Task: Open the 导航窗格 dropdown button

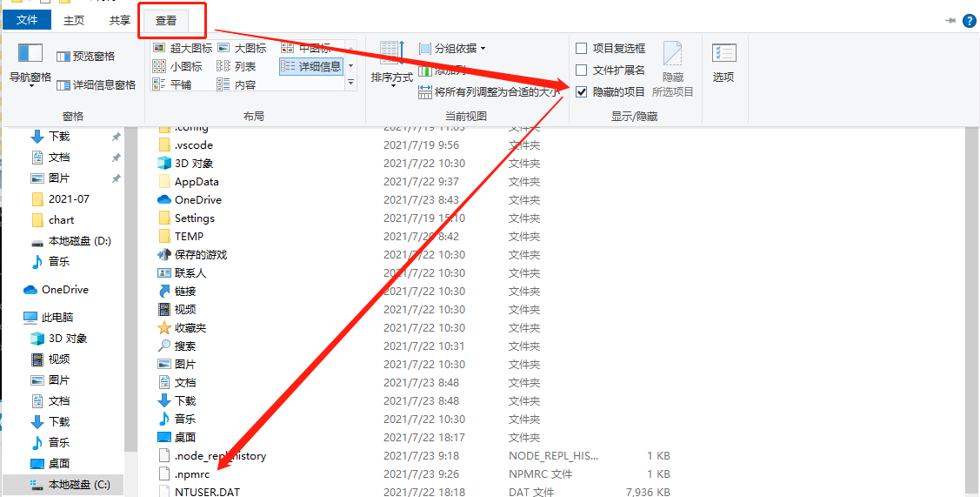Action: pyautogui.click(x=30, y=66)
